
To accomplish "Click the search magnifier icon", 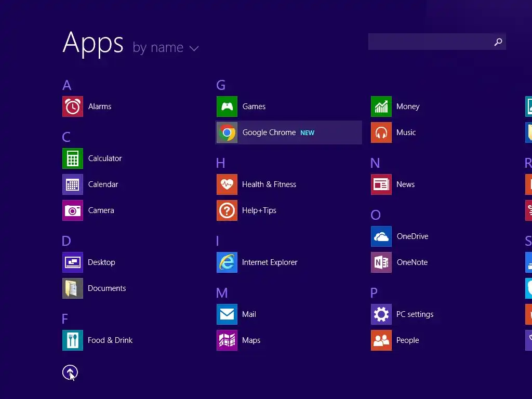I will click(x=498, y=42).
